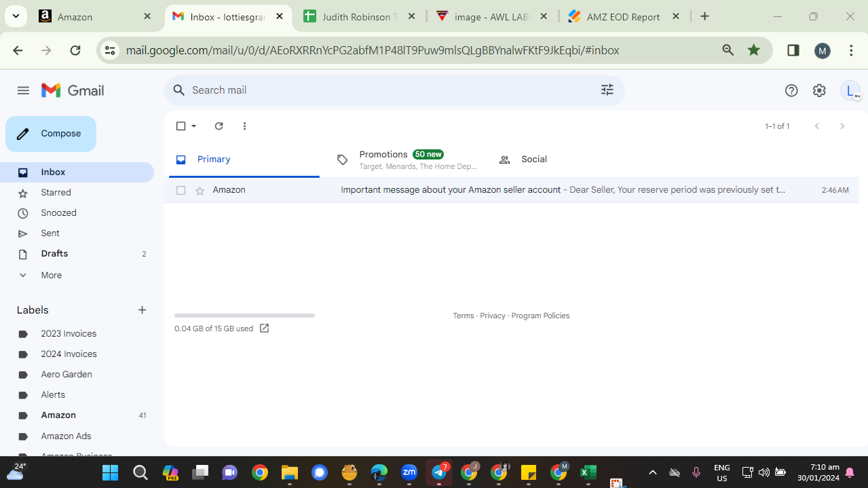Show hidden system tray icons
Image resolution: width=868 pixels, height=488 pixels.
point(652,472)
